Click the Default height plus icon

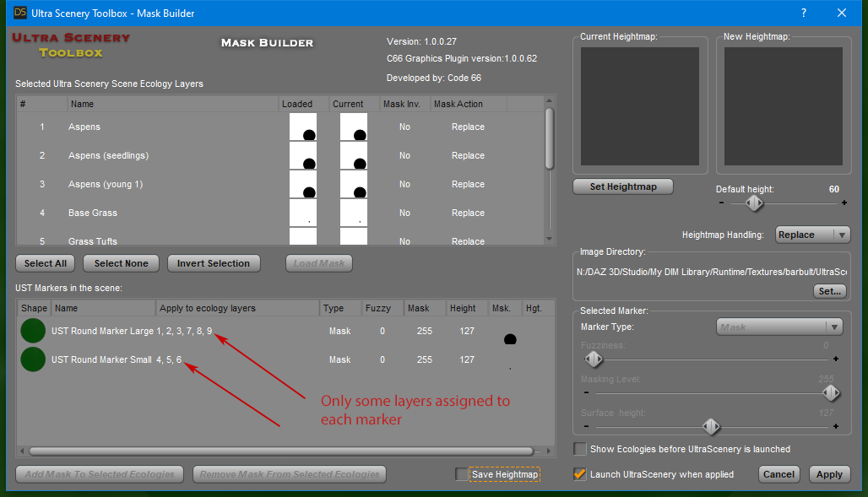(x=844, y=203)
